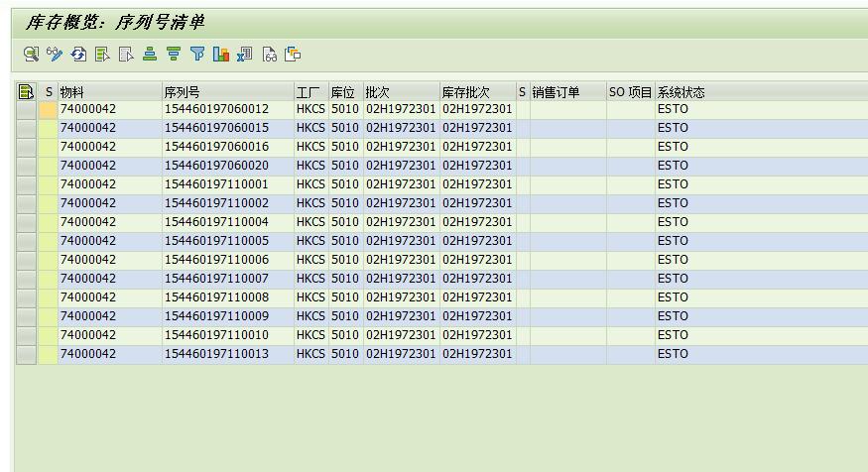Click 74000042 material in row 15446019711013
Image resolution: width=868 pixels, height=472 pixels.
[x=109, y=354]
